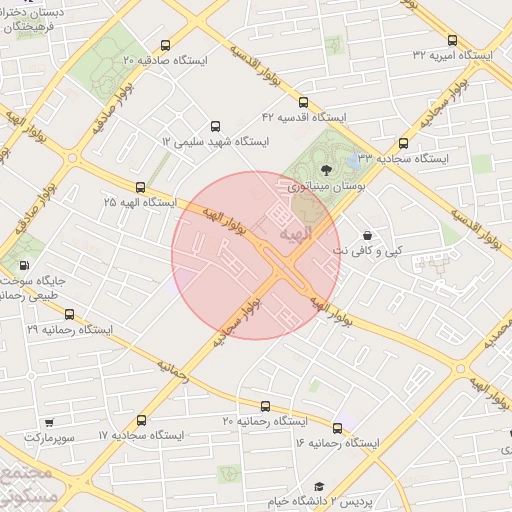Click the ایستگاه شهید سلیمی ۱۲ bus icon
This screenshot has width=512, height=512.
215,126
